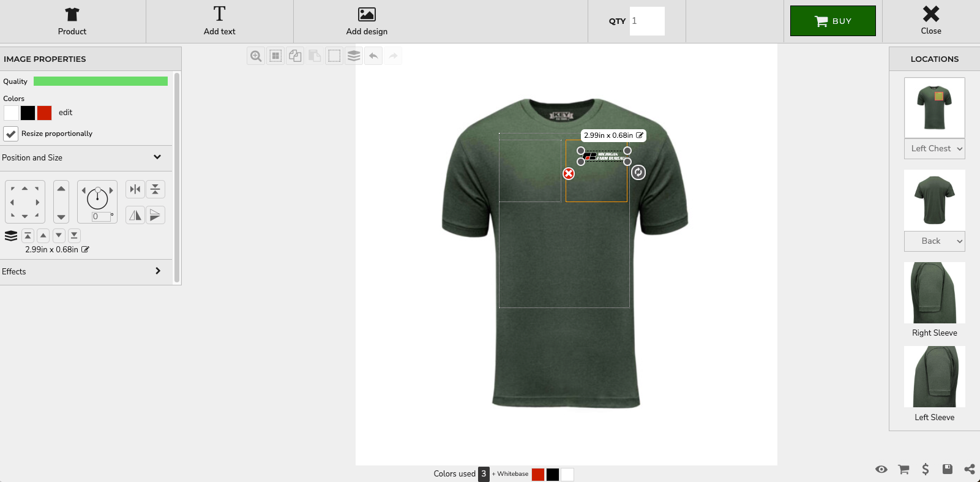Screen dimensions: 980x482
Task: Click red delete handle on the design
Action: click(x=569, y=174)
